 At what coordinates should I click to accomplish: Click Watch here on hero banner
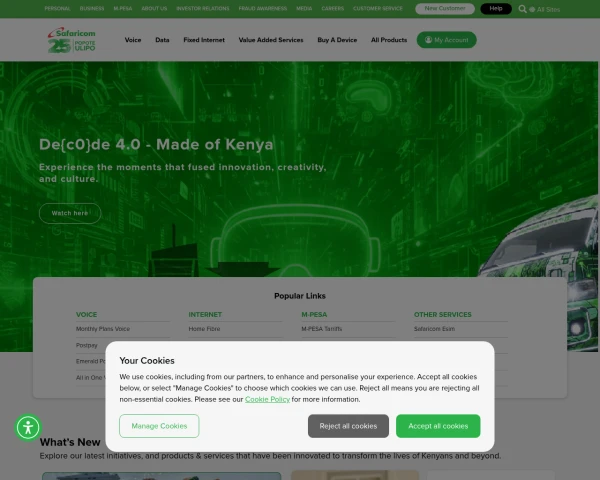tap(70, 213)
